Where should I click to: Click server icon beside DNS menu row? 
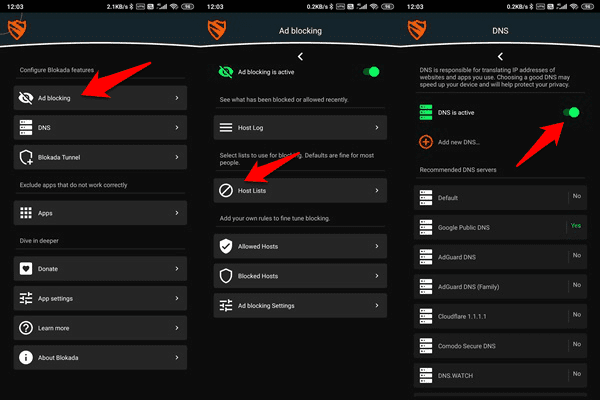point(26,127)
